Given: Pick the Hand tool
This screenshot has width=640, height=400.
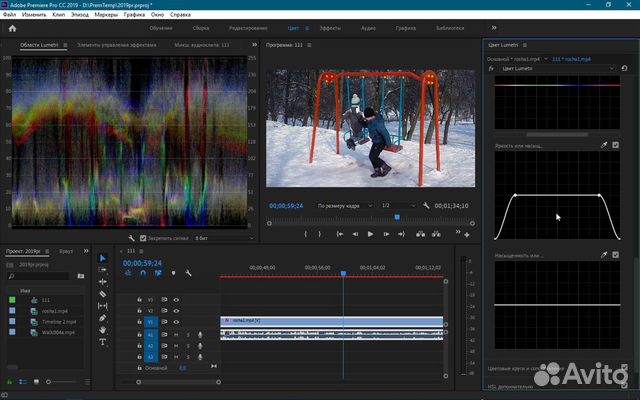Looking at the screenshot, I should coord(103,330).
